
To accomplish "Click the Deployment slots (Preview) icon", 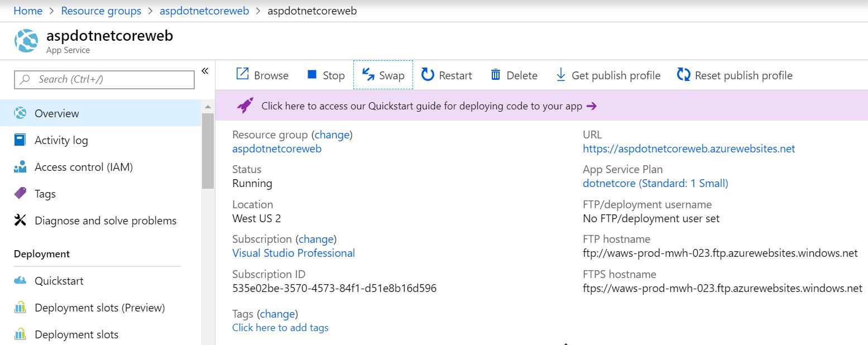I will coord(20,308).
